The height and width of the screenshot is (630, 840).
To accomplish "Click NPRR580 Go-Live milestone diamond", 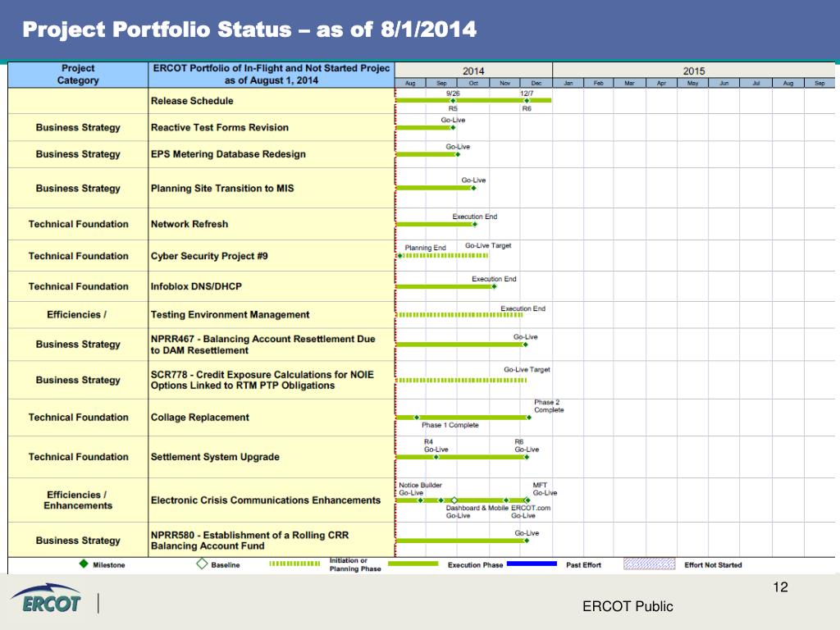I will pos(527,541).
